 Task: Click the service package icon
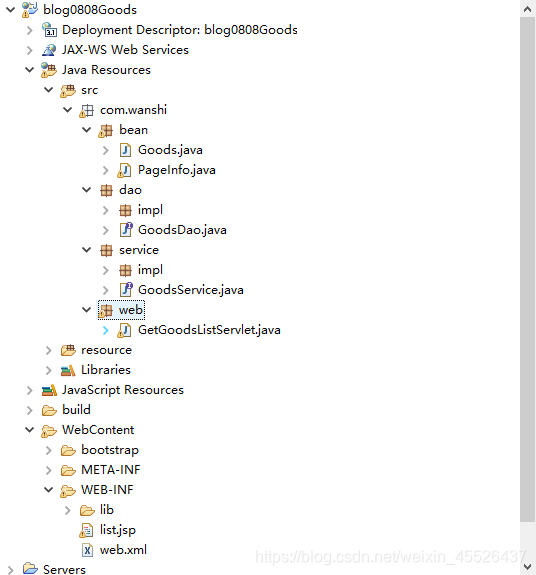(x=106, y=250)
